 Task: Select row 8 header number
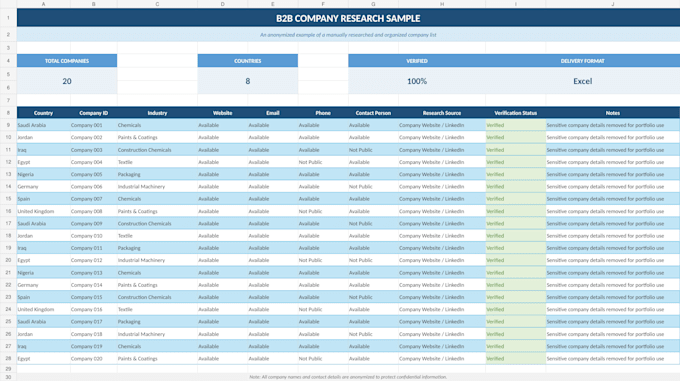point(8,113)
